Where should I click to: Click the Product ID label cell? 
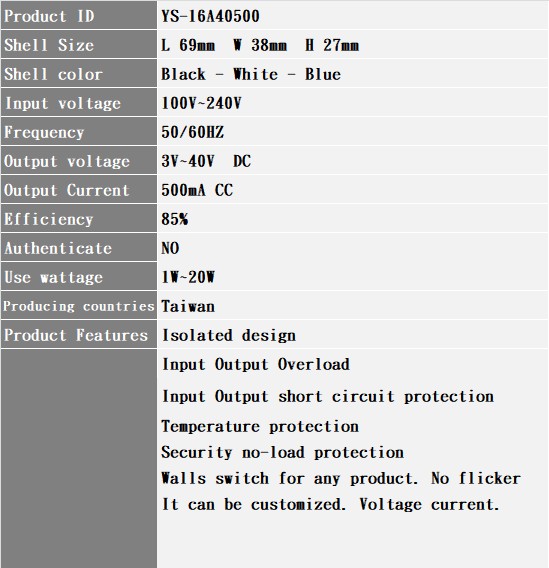pyautogui.click(x=79, y=15)
